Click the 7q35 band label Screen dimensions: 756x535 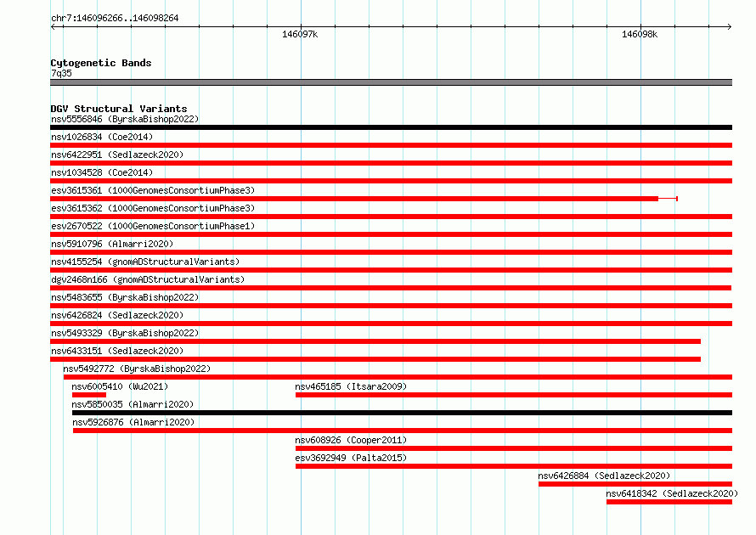click(x=61, y=73)
